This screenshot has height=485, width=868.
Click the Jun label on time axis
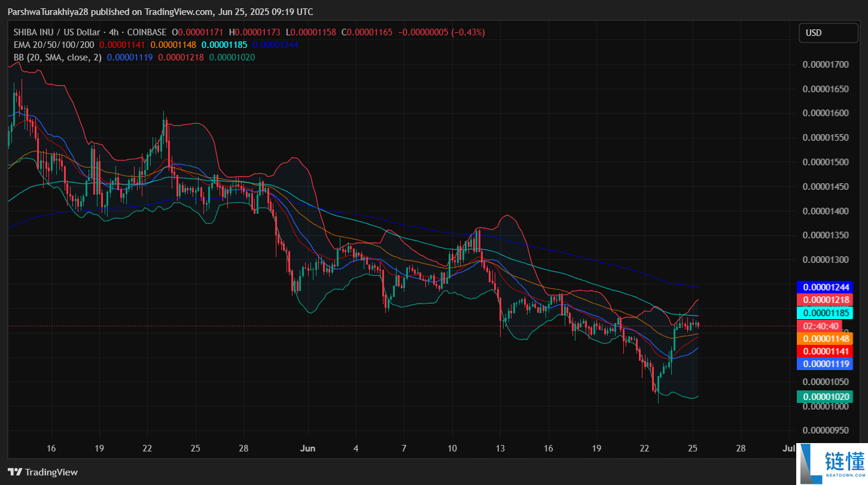(307, 448)
